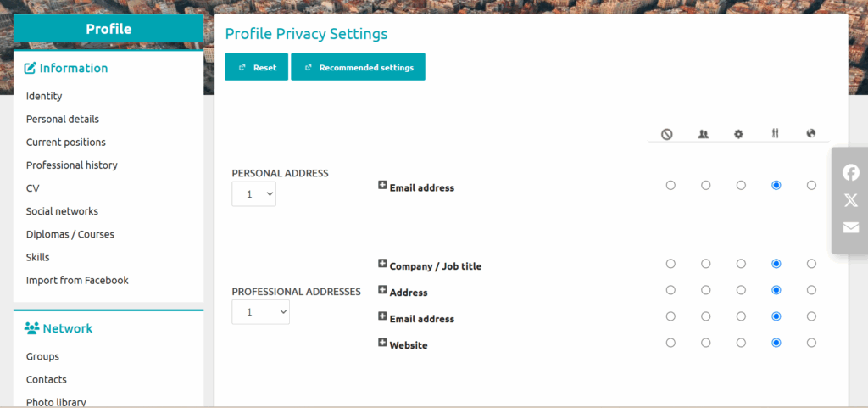Open the Professional Addresses number dropdown
Viewport: 868px width, 408px height.
click(x=260, y=312)
